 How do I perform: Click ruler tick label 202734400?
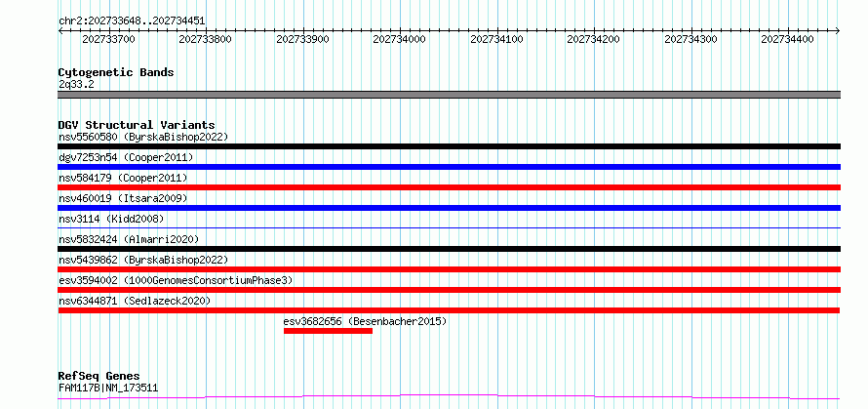pos(787,39)
